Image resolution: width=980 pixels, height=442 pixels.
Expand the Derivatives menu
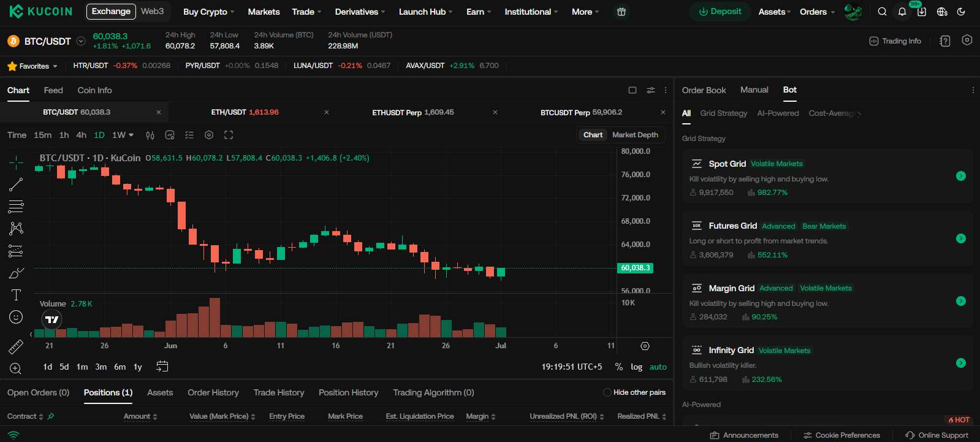[x=360, y=12]
